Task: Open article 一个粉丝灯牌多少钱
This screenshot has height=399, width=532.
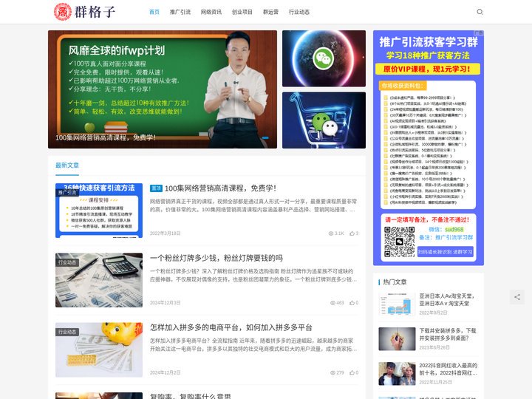Action: pos(216,258)
